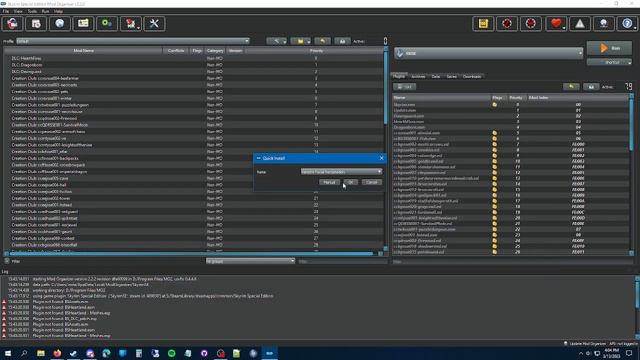Select the DLC: HearthFires mod row
Viewport: 640px width, 360px height.
(x=193, y=58)
